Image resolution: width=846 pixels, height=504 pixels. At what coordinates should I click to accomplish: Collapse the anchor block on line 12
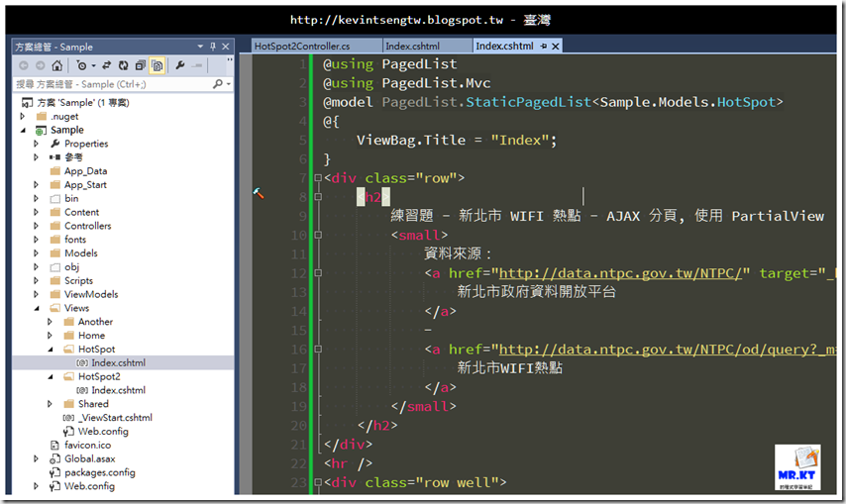(318, 273)
